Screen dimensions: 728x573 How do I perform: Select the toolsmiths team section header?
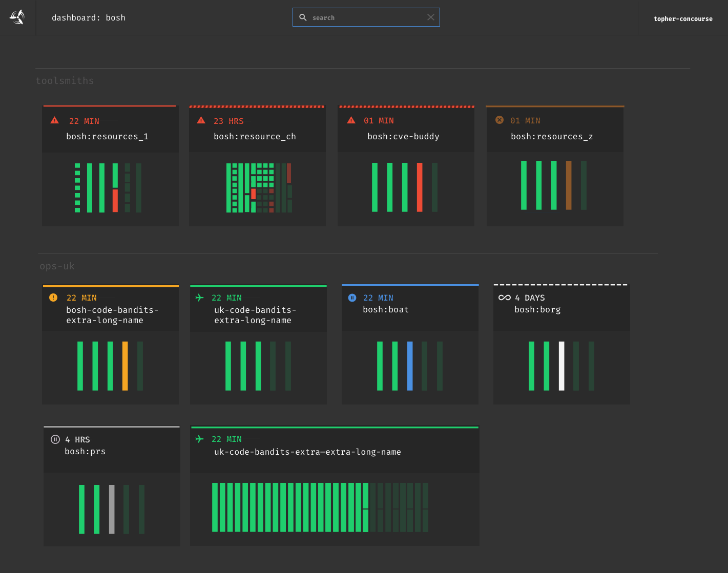click(x=65, y=80)
